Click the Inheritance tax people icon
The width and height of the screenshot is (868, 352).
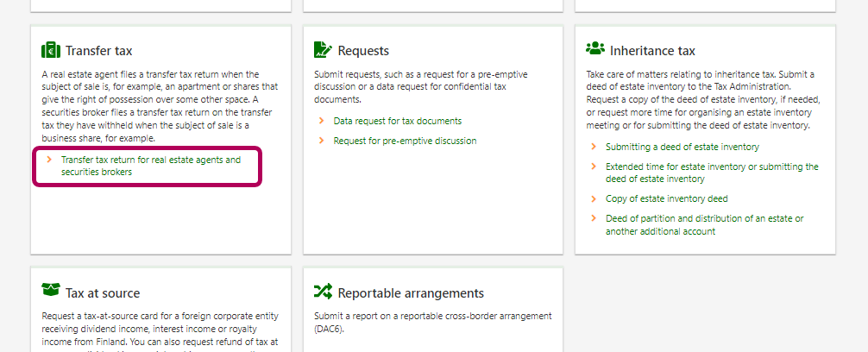(594, 49)
